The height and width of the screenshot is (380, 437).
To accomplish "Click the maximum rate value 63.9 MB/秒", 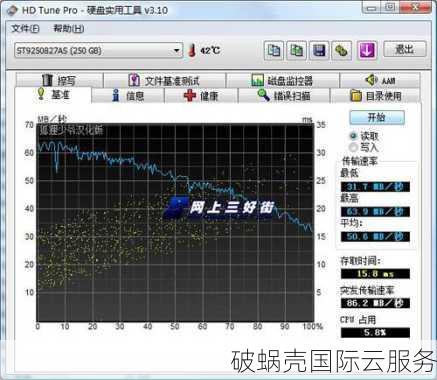I will 375,212.
